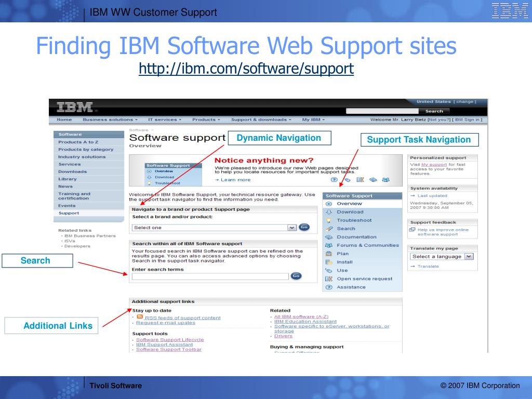Screen dimensions: 532x399
Task: Open the ibm.com/software/support URL link
Action: [x=246, y=69]
